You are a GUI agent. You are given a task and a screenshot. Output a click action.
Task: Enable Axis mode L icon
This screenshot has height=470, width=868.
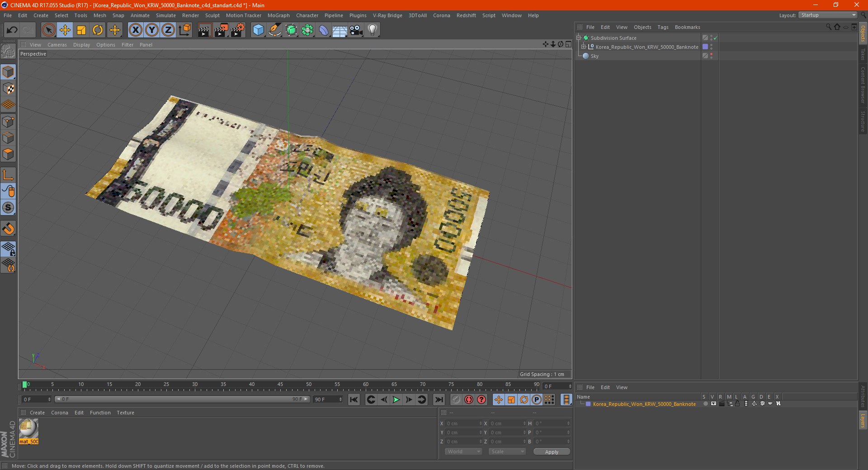tap(8, 175)
